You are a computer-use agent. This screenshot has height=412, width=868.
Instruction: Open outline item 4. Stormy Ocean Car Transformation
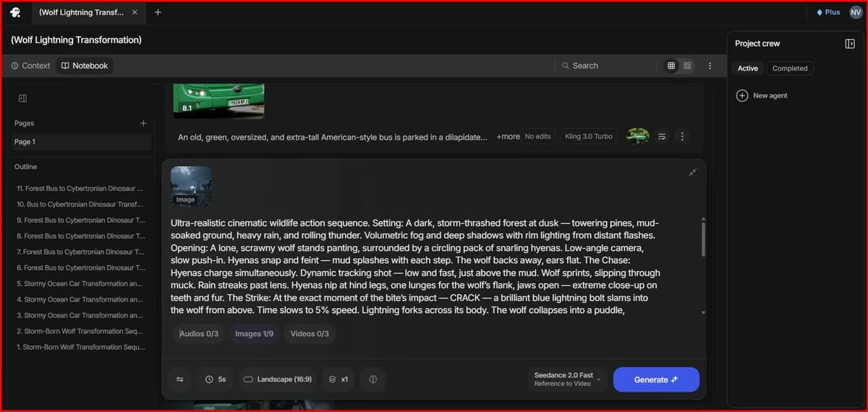(x=80, y=299)
